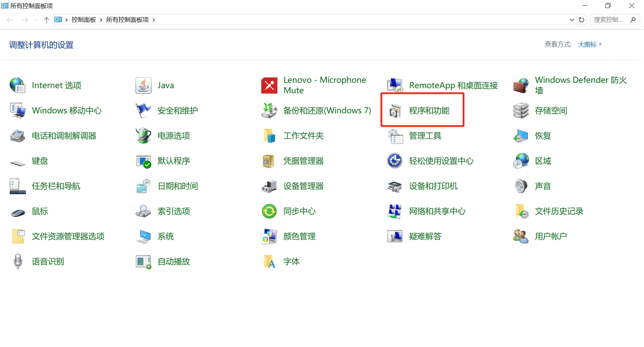Open 网络和共享中心
The height and width of the screenshot is (347, 644).
click(437, 211)
